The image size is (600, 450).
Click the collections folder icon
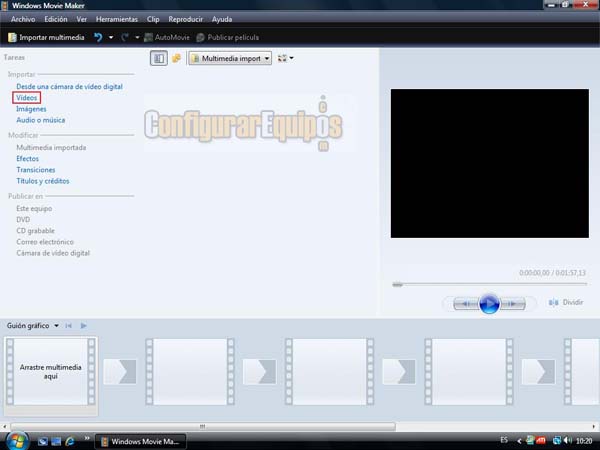176,58
